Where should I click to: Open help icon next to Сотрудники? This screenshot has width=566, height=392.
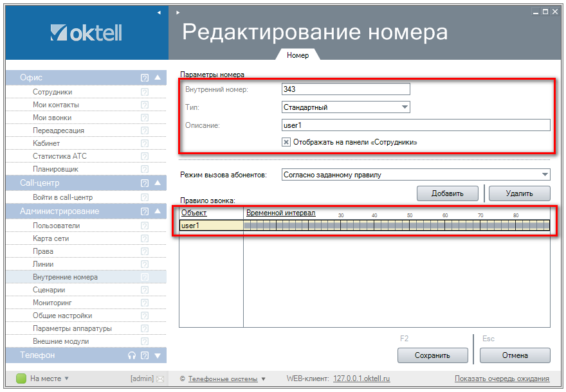[145, 92]
